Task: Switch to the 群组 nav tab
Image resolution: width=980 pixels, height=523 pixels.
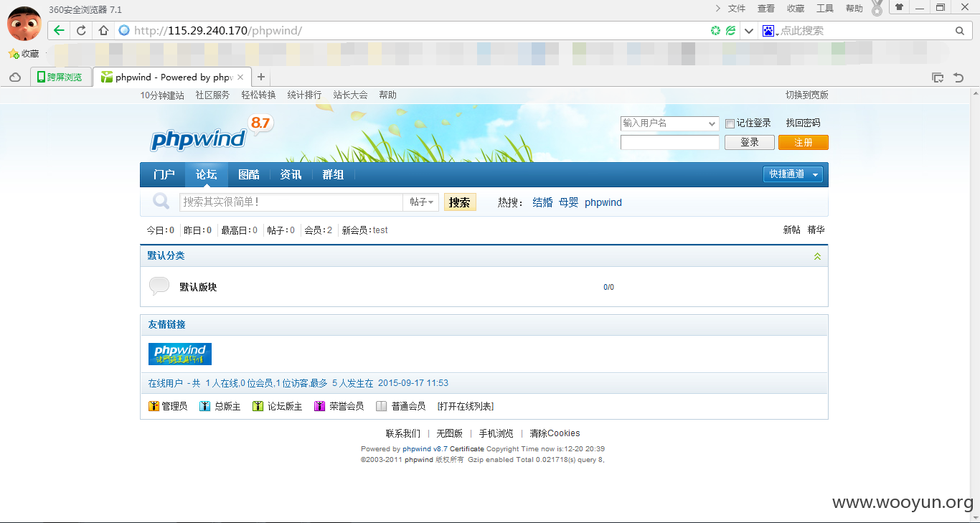Action: point(333,175)
